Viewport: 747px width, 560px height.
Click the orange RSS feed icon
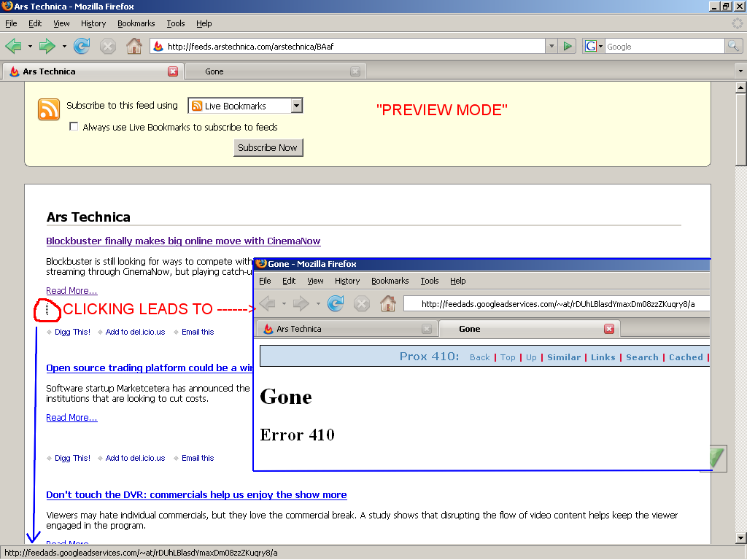coord(49,109)
